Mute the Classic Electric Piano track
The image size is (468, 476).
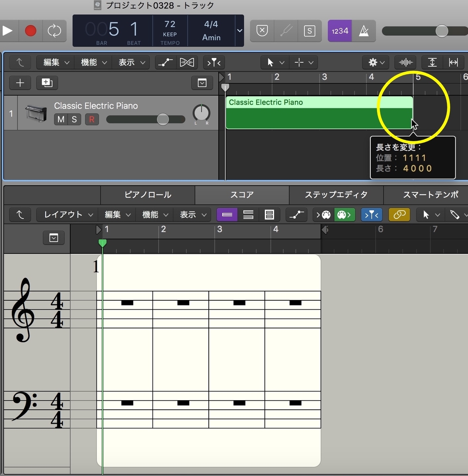click(x=61, y=119)
